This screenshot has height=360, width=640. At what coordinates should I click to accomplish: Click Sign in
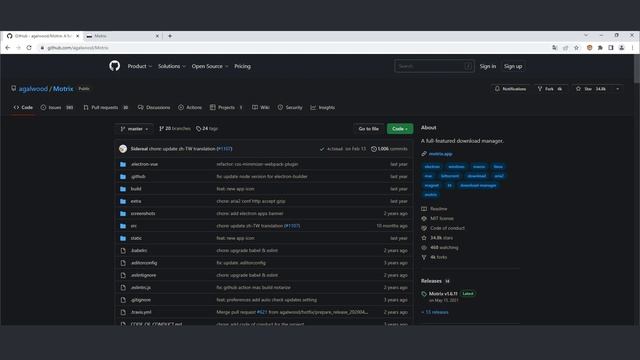[488, 66]
